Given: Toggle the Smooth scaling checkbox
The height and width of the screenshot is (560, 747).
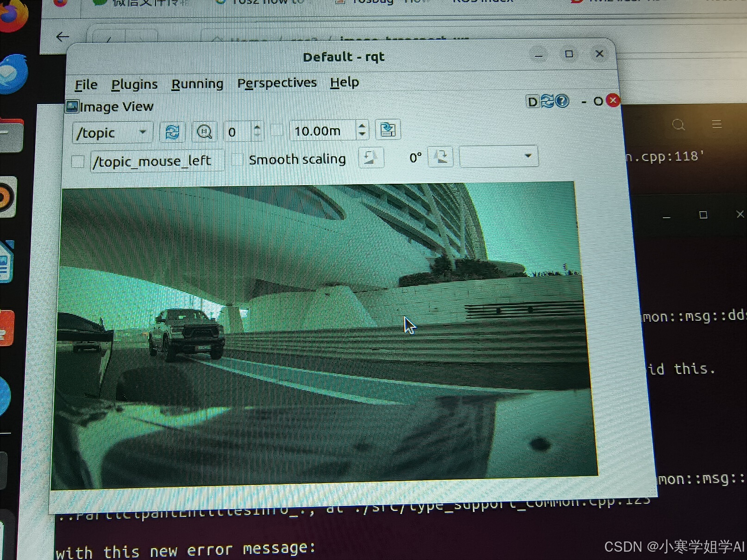Looking at the screenshot, I should 237,160.
